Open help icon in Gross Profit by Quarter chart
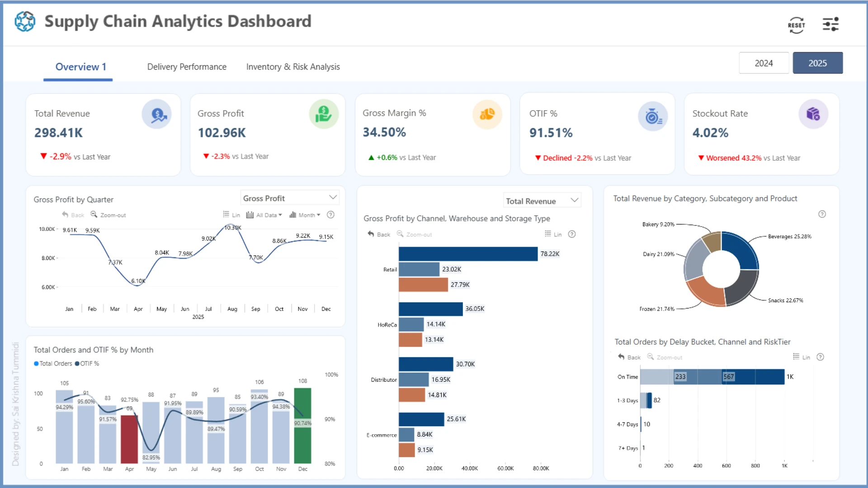Screen dimensions: 868x488 [330, 215]
